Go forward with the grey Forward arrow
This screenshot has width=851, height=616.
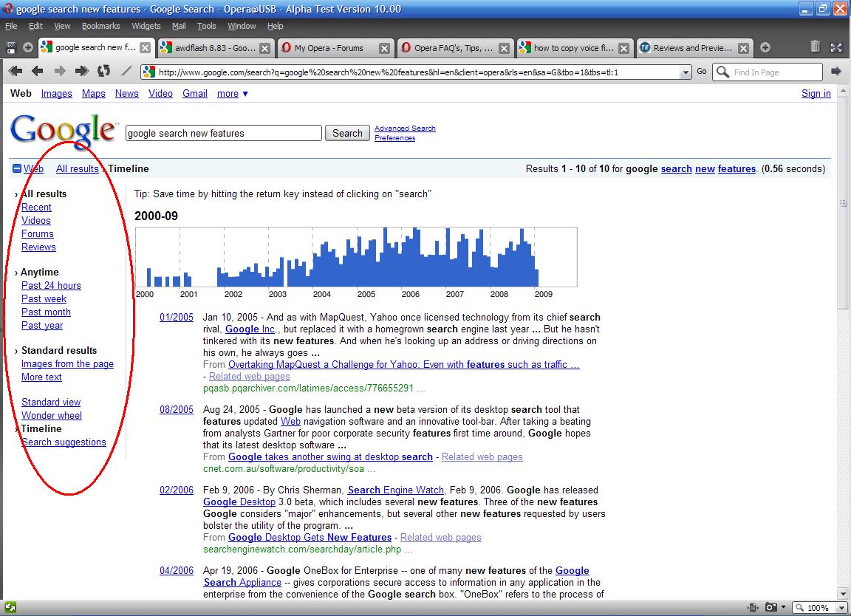[60, 71]
